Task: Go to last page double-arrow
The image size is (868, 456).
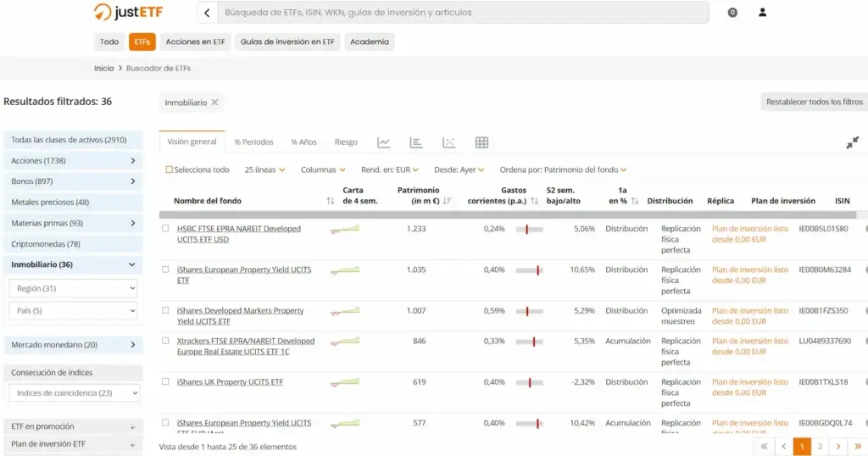Action: pyautogui.click(x=858, y=447)
